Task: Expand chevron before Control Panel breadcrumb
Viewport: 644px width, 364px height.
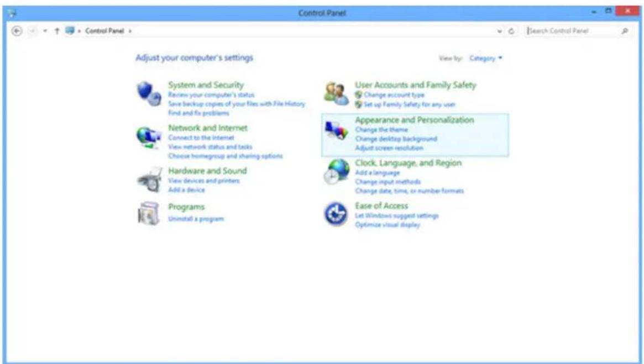Action: coord(79,31)
